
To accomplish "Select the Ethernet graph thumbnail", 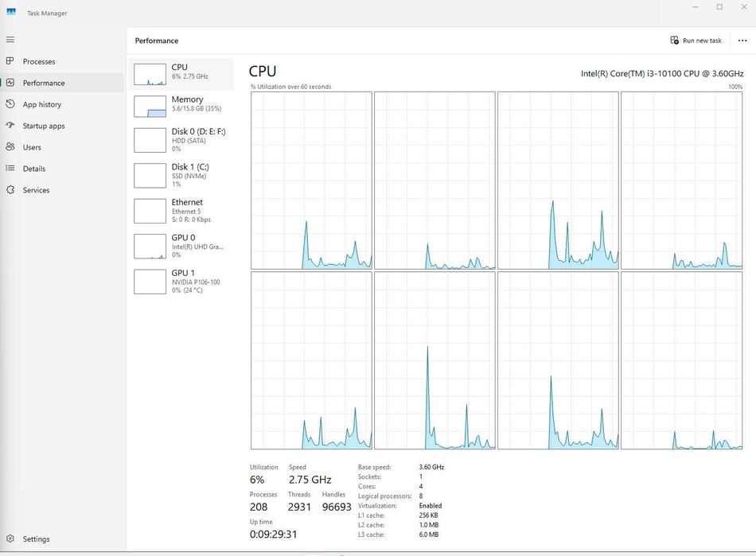I will pyautogui.click(x=150, y=211).
